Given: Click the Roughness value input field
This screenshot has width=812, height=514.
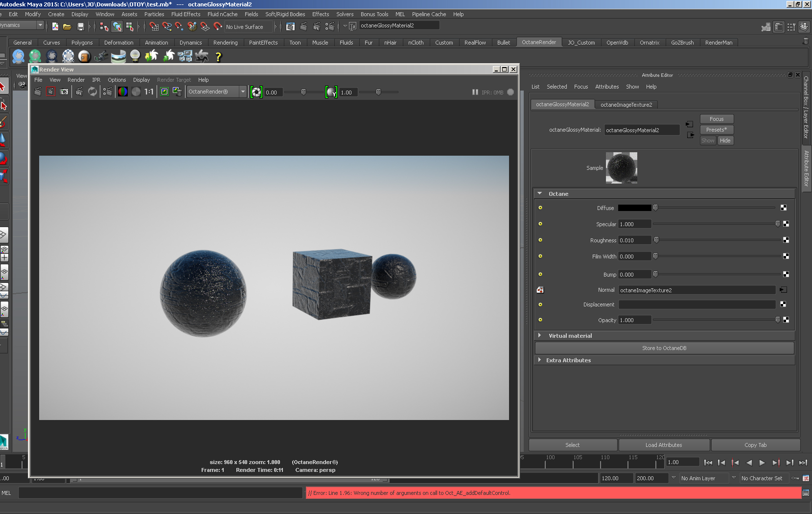Looking at the screenshot, I should (x=634, y=240).
